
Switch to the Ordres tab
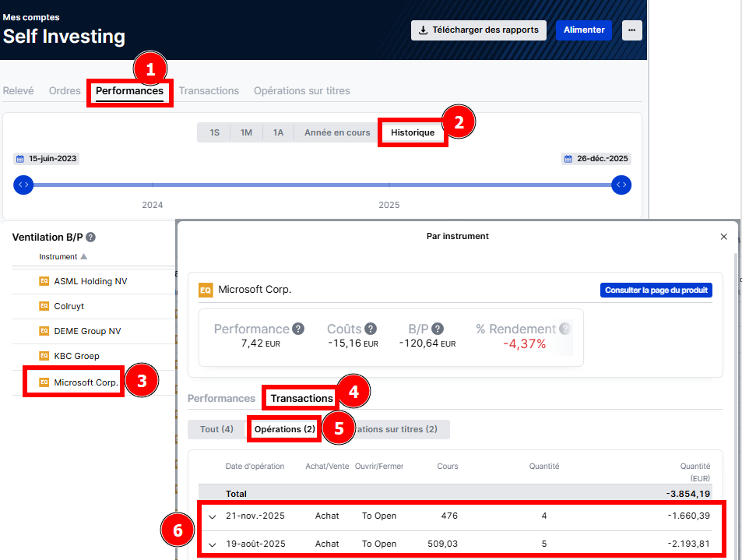click(x=65, y=91)
